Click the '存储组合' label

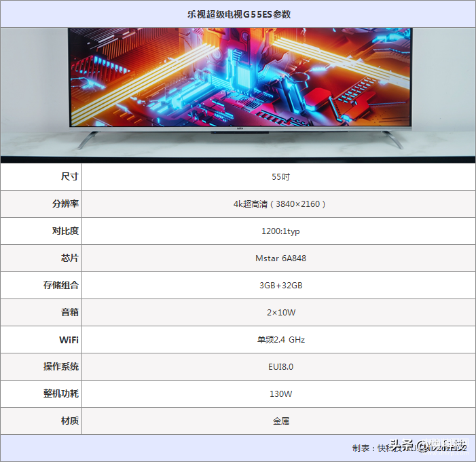point(60,285)
